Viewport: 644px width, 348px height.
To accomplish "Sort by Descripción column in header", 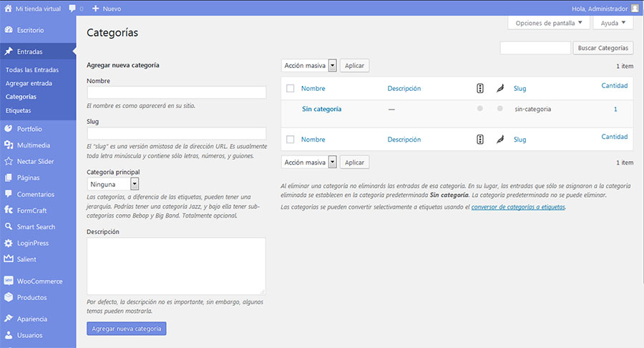I will 404,88.
